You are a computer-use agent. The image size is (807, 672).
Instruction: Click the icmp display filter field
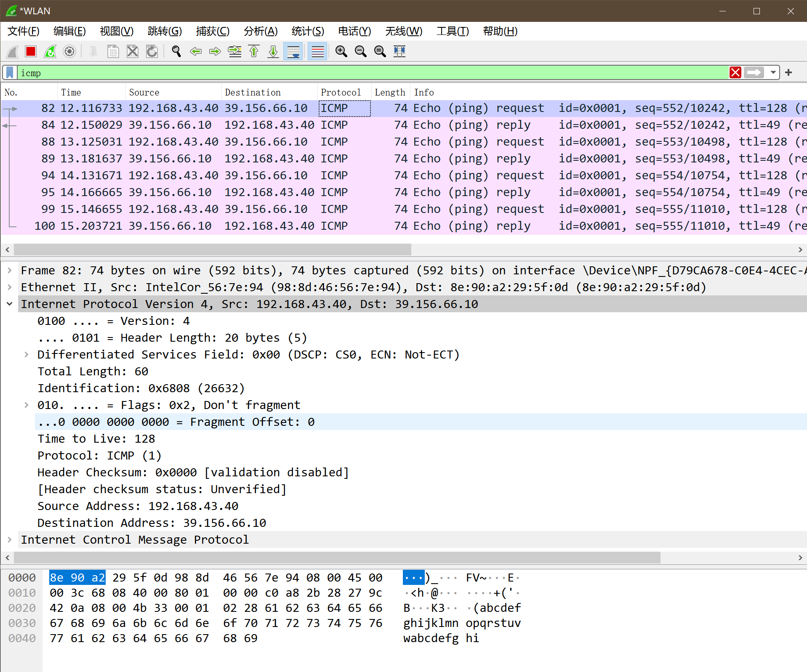click(x=373, y=72)
